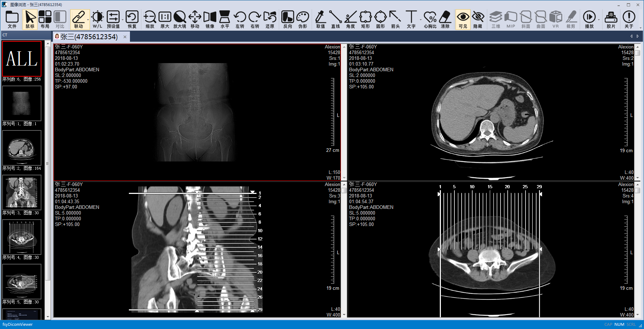
Task: Open the 胶片 film printing tool
Action: tap(611, 20)
